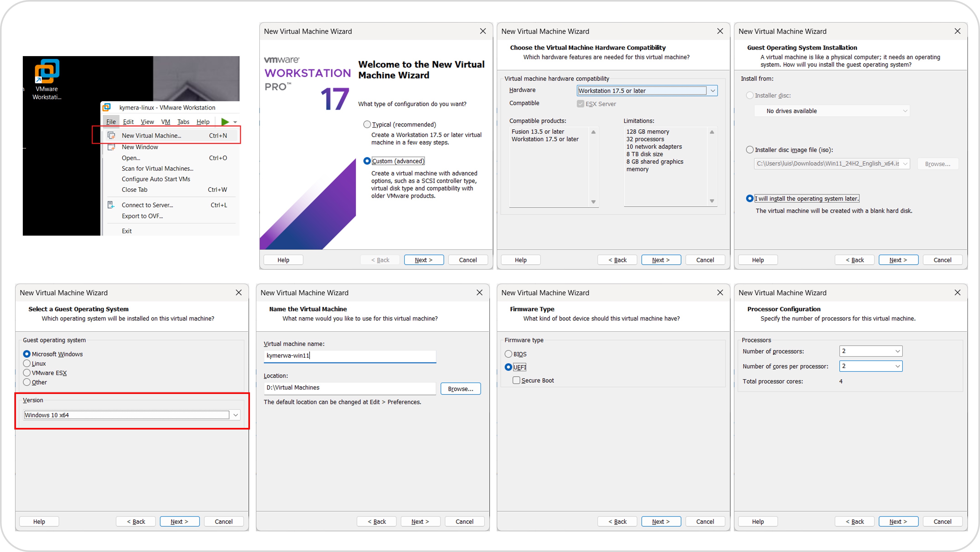Click the green Power On play icon

point(225,122)
